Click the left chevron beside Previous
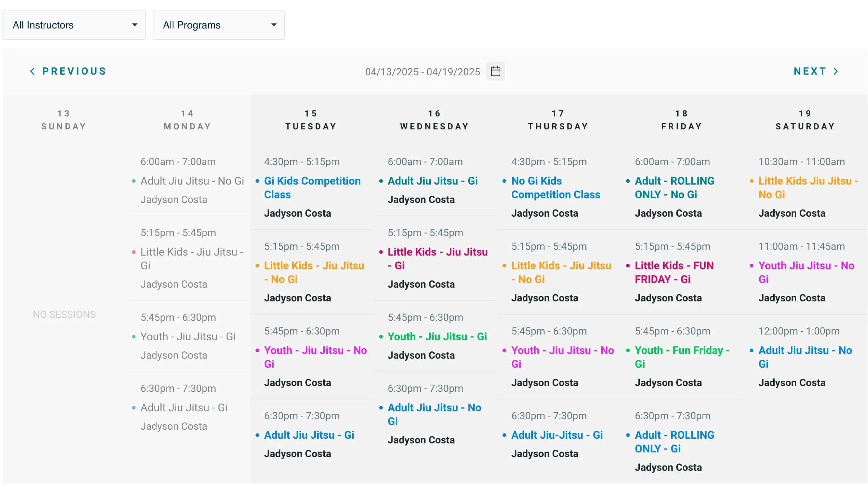The image size is (868, 487). (x=32, y=71)
